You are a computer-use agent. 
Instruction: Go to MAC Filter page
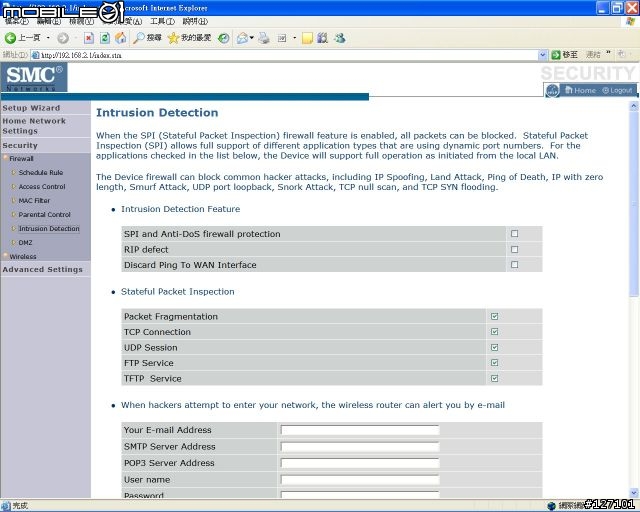(x=34, y=200)
